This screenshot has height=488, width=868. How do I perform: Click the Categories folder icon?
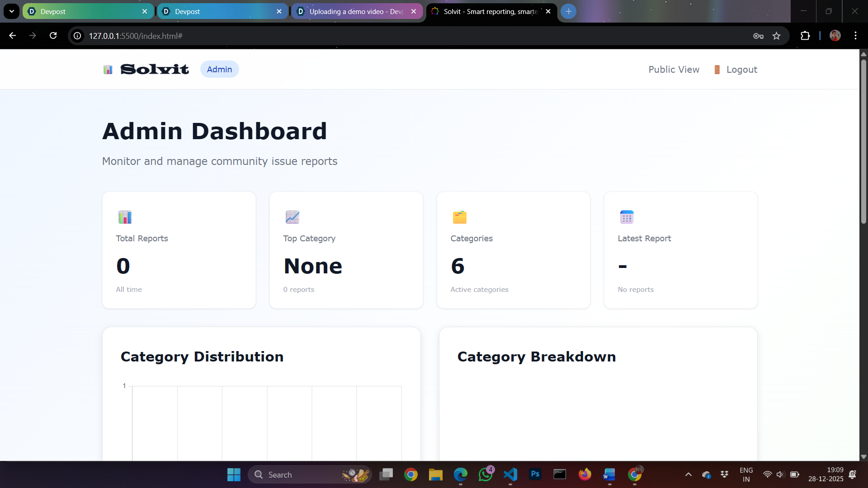[460, 217]
